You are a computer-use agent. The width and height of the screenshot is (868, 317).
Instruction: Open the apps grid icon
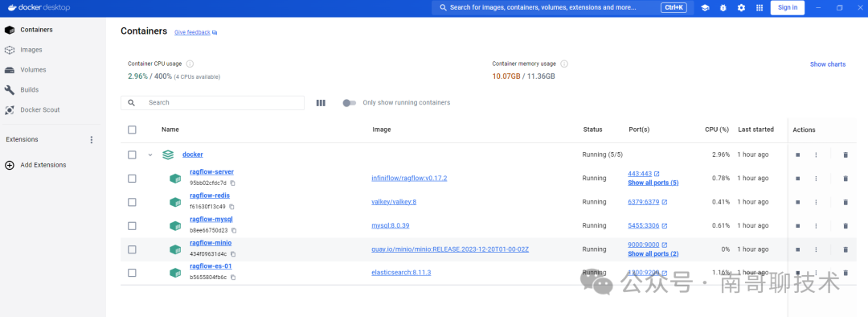click(759, 8)
